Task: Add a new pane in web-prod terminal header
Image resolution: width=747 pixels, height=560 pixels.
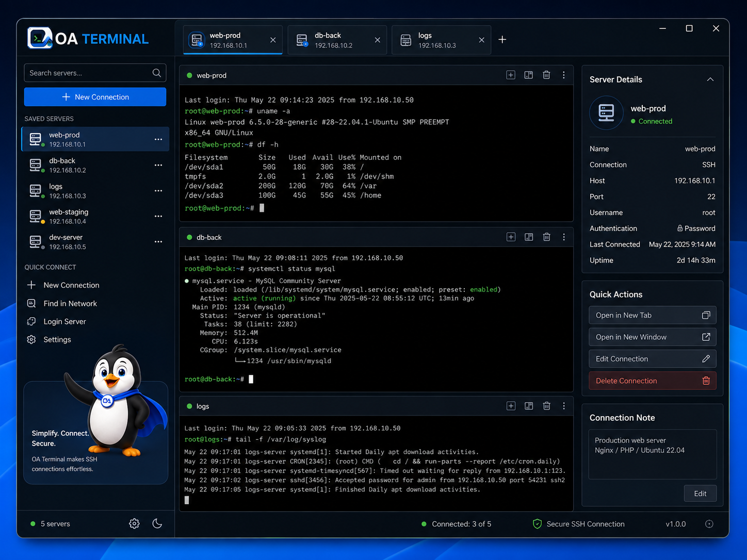Action: pos(511,75)
